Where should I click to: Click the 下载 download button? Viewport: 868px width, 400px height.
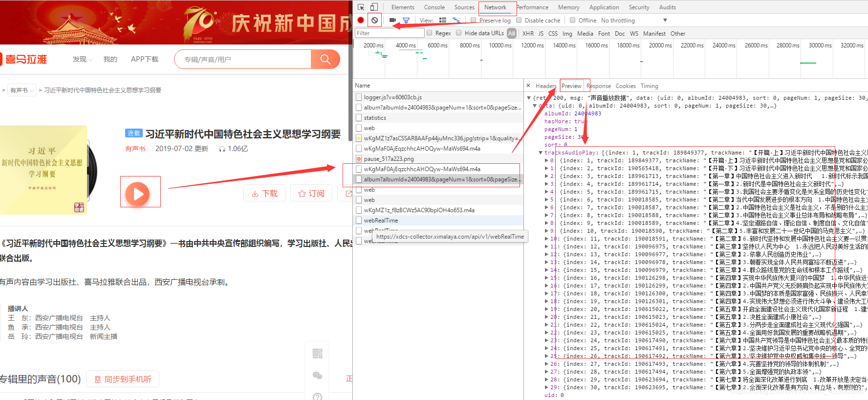tap(264, 194)
